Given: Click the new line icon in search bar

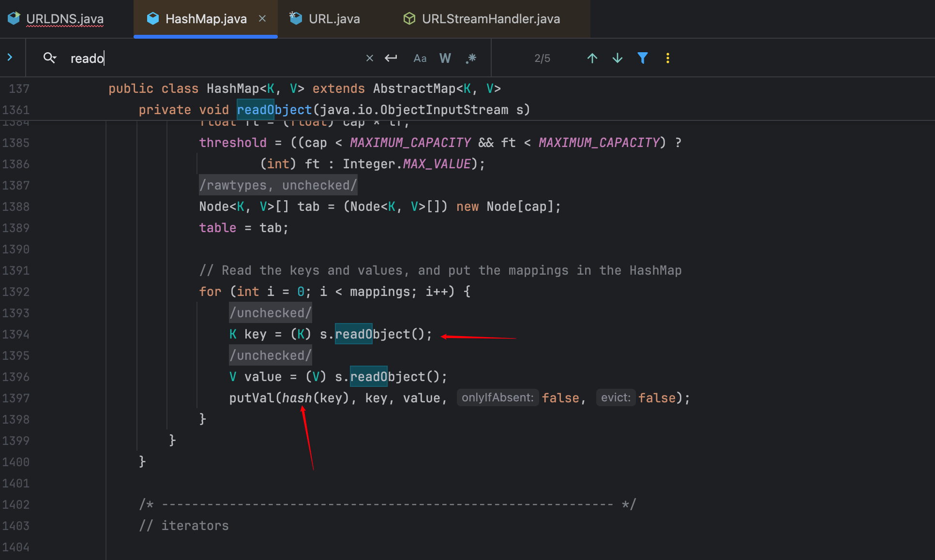Looking at the screenshot, I should pos(391,58).
